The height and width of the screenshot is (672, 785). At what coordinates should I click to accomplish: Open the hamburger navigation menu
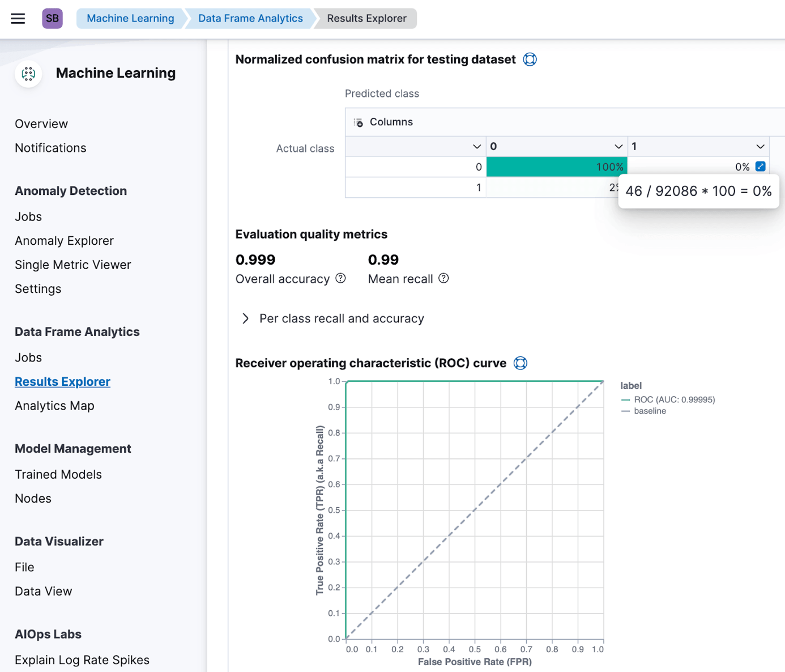click(18, 19)
